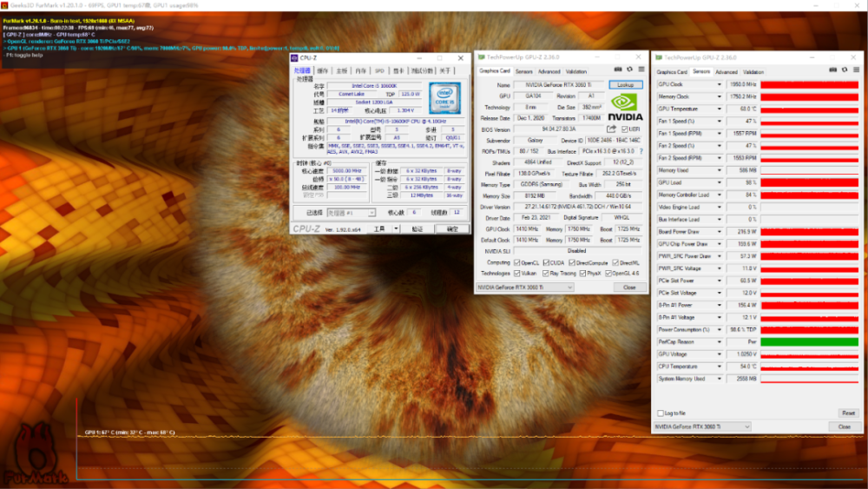The image size is (868, 489).
Task: Open the GPU Temperature sensor dropdown arrow
Action: (x=719, y=109)
